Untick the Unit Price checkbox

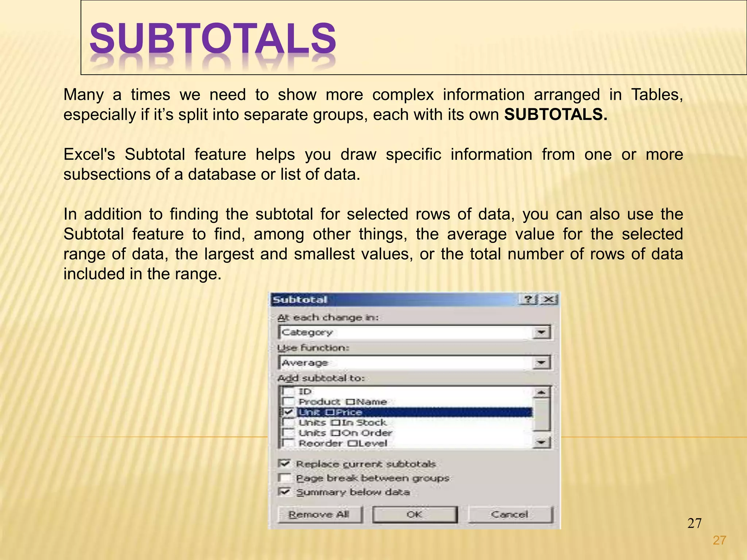click(x=289, y=412)
